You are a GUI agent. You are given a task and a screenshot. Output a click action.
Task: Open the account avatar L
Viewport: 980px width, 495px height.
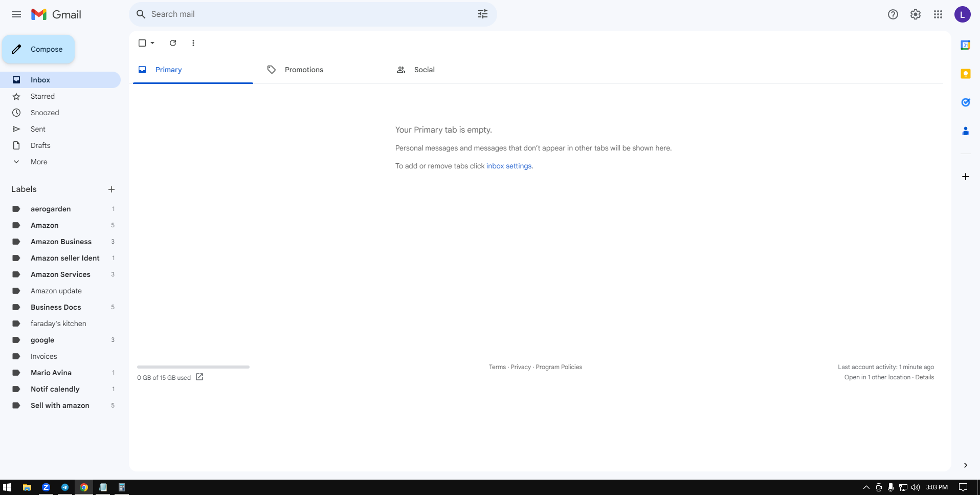(963, 14)
